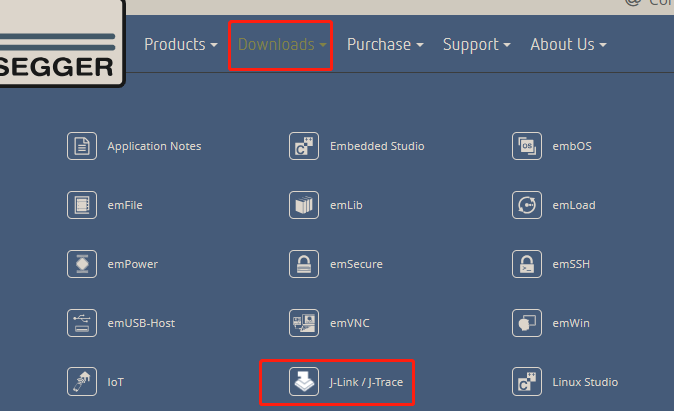Expand the Products dropdown arrow

click(x=214, y=45)
